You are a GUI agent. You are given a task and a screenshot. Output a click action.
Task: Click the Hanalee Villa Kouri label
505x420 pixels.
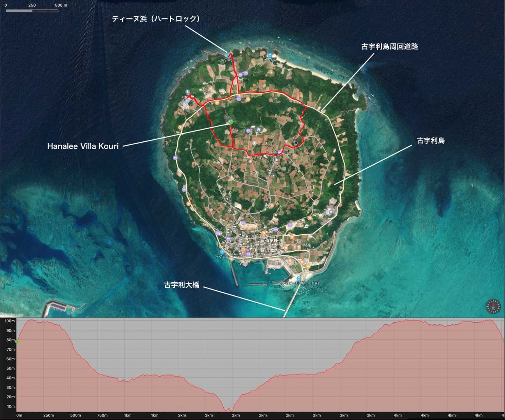83,146
